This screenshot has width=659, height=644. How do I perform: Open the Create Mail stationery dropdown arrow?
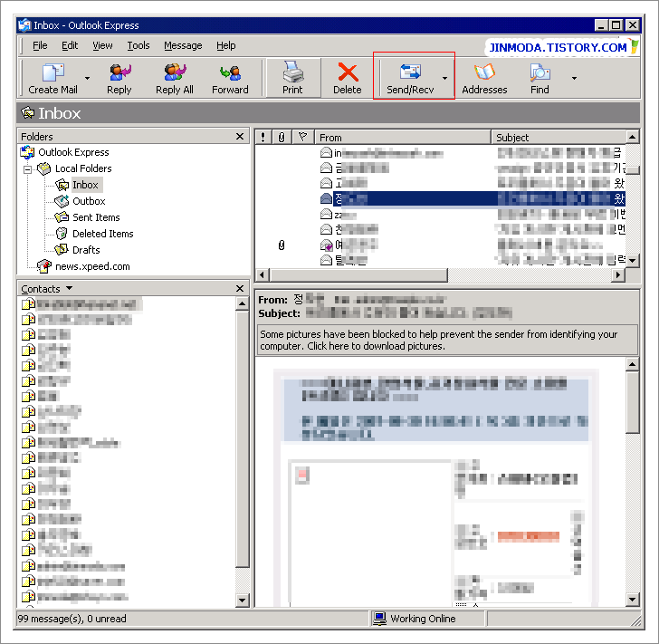pos(88,78)
